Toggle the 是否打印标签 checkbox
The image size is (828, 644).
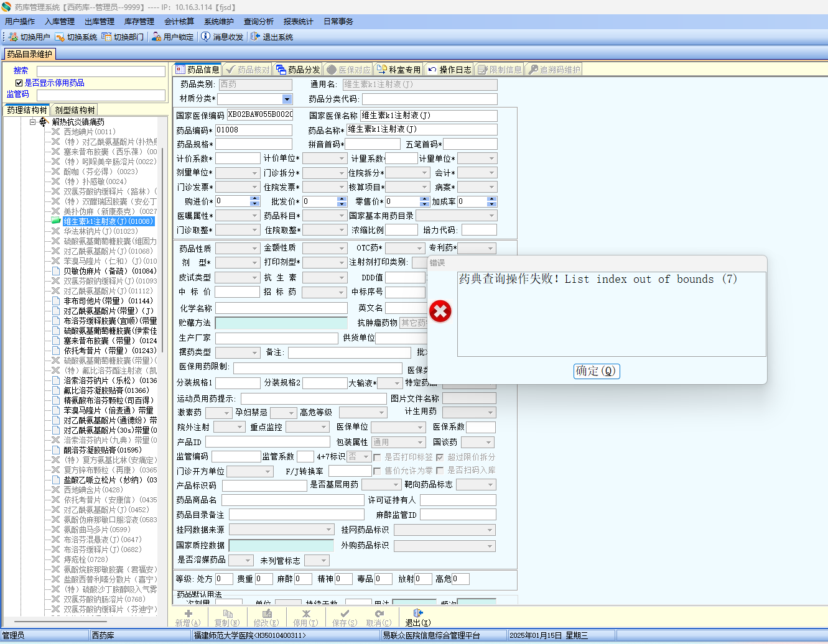(377, 457)
